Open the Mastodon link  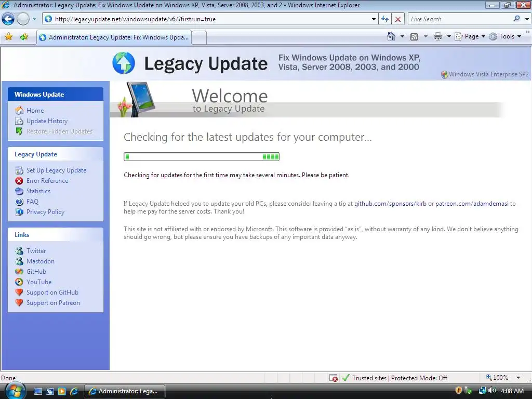(41, 261)
